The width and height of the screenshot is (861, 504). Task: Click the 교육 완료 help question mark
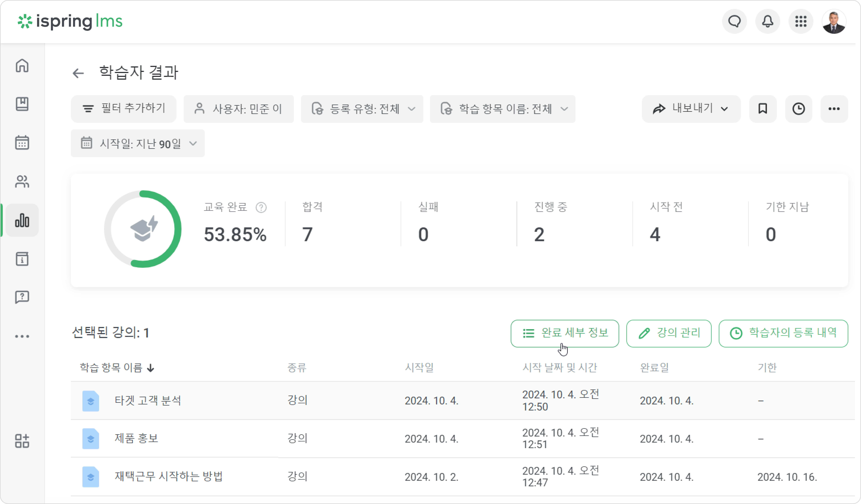point(261,207)
